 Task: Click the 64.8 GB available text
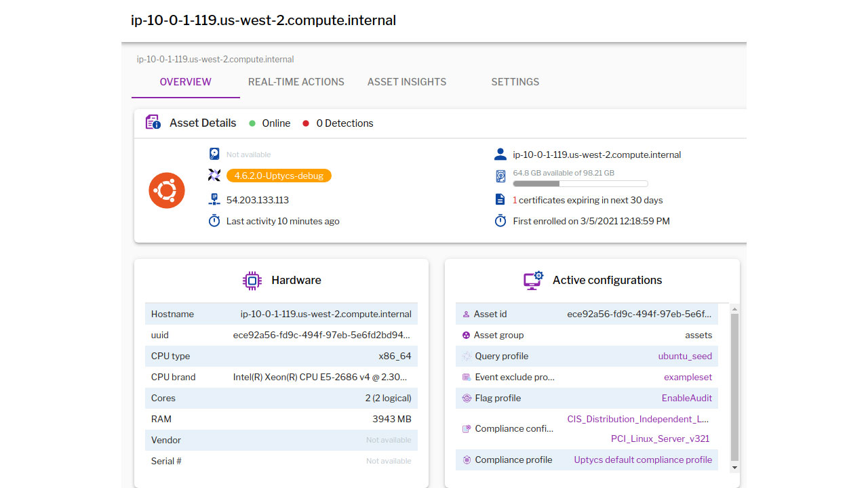564,174
